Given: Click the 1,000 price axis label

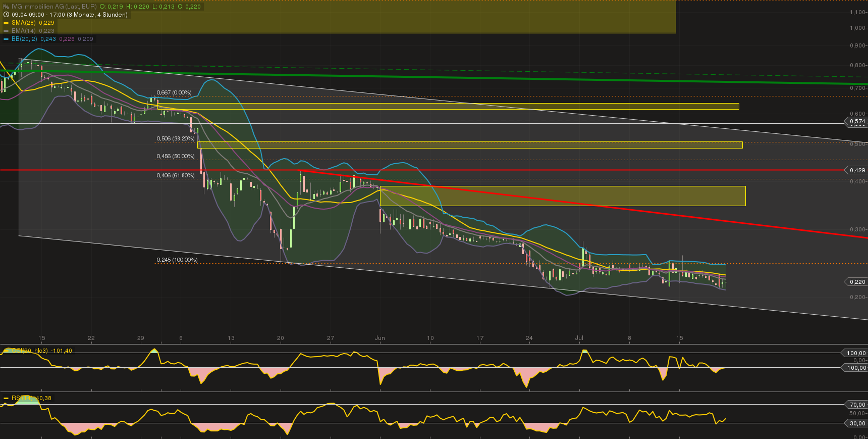Looking at the screenshot, I should [x=858, y=28].
